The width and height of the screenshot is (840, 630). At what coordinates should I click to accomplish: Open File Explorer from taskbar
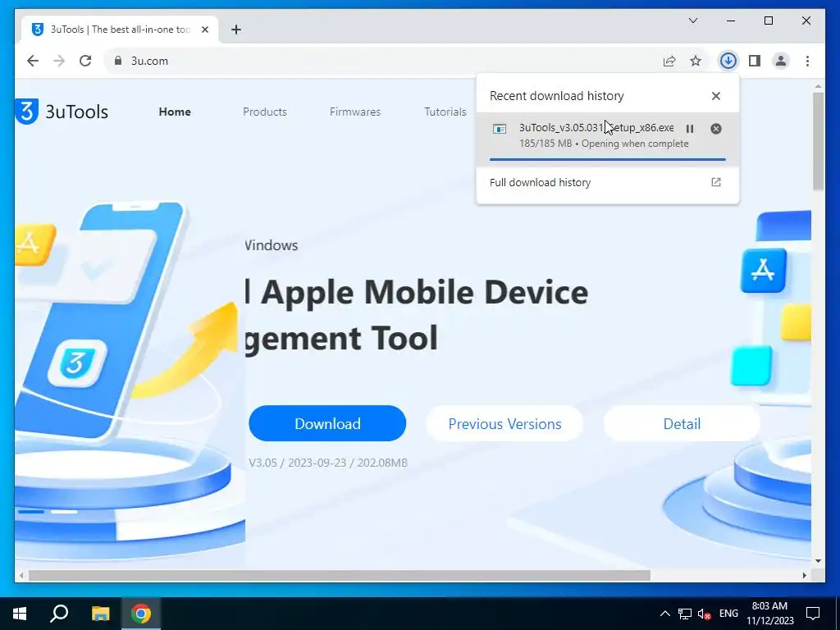(100, 614)
